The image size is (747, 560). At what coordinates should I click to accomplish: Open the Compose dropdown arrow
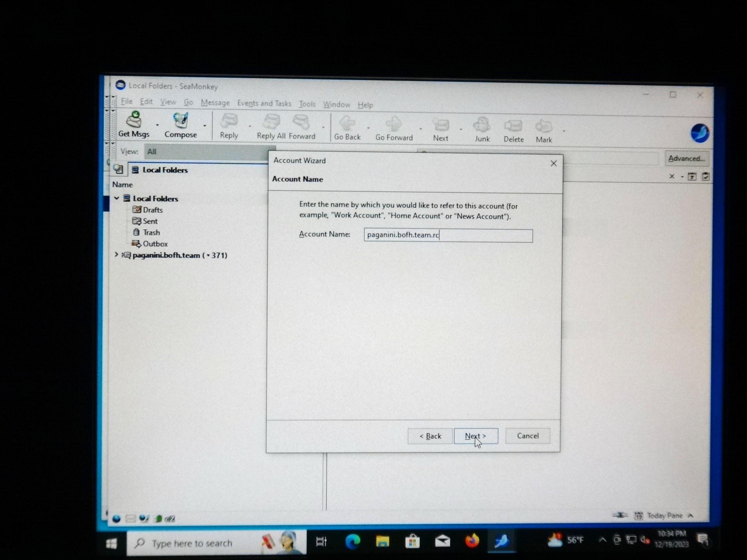point(205,126)
